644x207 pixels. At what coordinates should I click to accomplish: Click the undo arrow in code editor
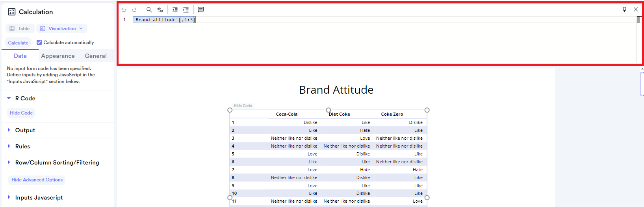pos(124,10)
